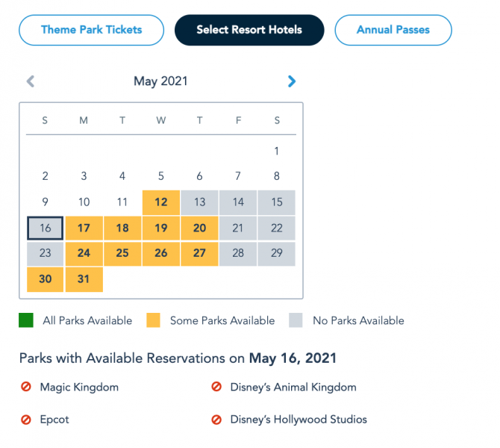Click the unavailable icon beside Epcot
This screenshot has width=500, height=448.
click(27, 420)
